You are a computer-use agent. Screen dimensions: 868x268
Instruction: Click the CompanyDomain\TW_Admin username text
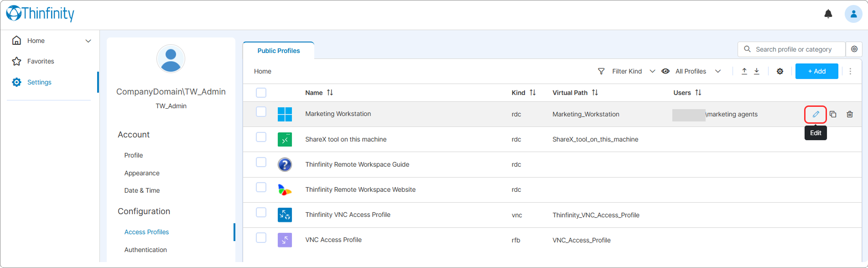pyautogui.click(x=171, y=92)
